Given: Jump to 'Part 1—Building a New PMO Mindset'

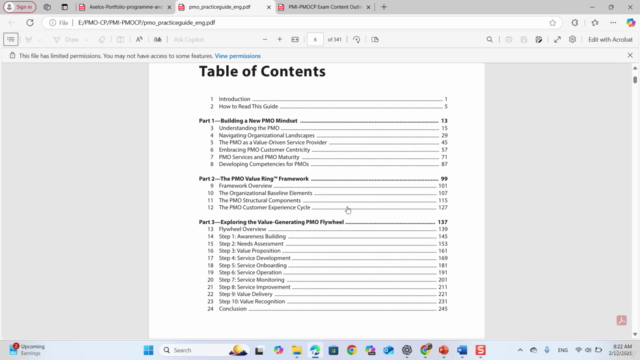Looking at the screenshot, I should click(x=323, y=121).
